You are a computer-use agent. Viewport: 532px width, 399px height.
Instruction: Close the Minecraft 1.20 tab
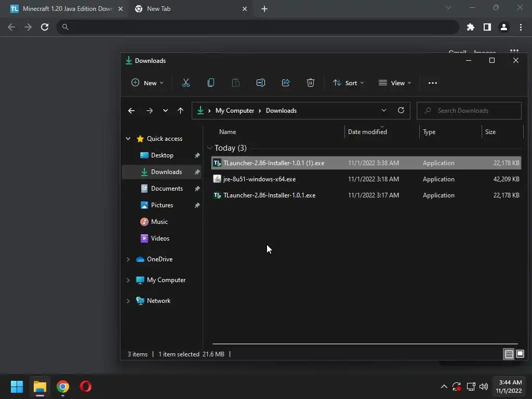tap(121, 9)
